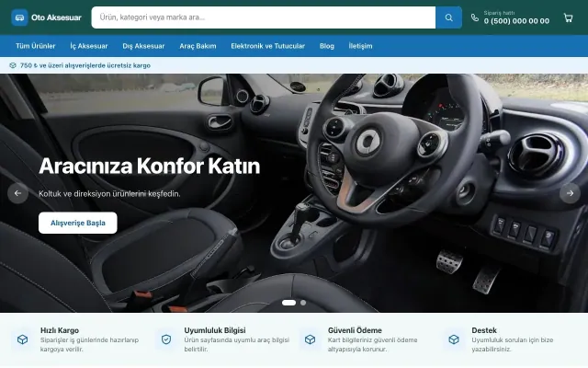588x368 pixels.
Task: Click the Uyumluluk Bilgisi shield icon
Action: [166, 339]
